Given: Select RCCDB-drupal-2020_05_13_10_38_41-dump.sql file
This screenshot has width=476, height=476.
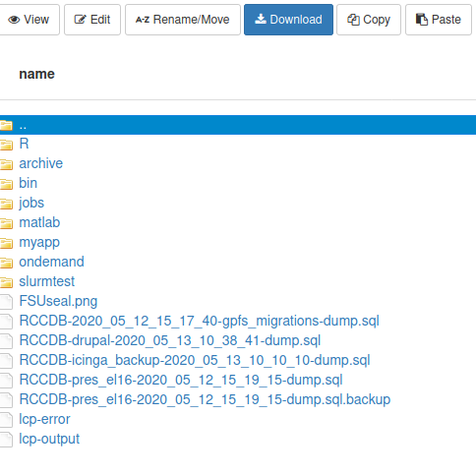Looking at the screenshot, I should click(170, 340).
